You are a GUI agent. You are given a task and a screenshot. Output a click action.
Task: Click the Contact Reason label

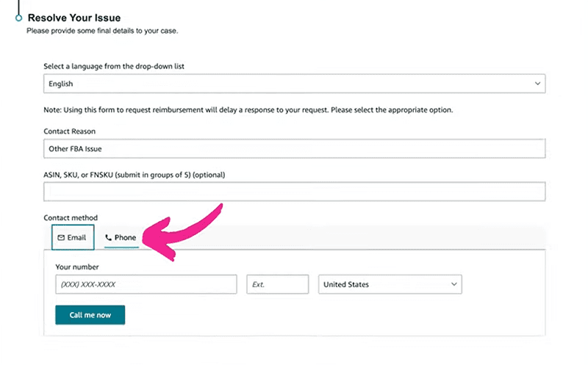69,131
